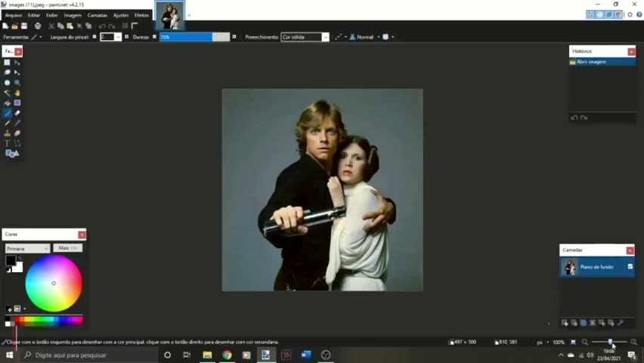The image size is (644, 363).
Task: Click the primary black color swatch
Action: (11, 260)
